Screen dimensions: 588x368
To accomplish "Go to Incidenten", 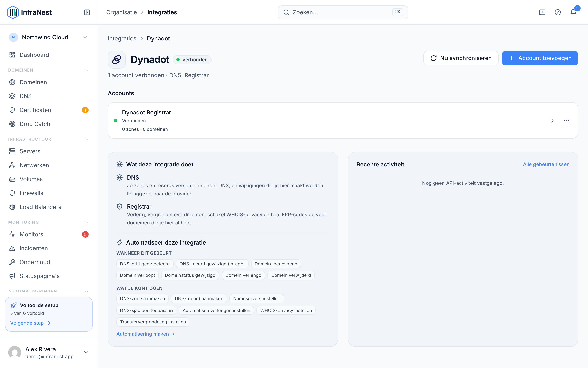I will [x=49, y=248].
